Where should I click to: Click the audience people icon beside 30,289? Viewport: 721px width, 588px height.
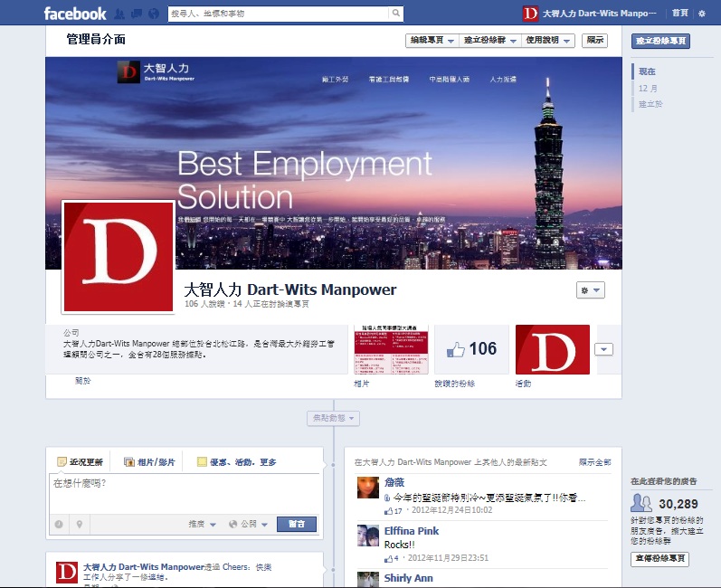[x=641, y=503]
